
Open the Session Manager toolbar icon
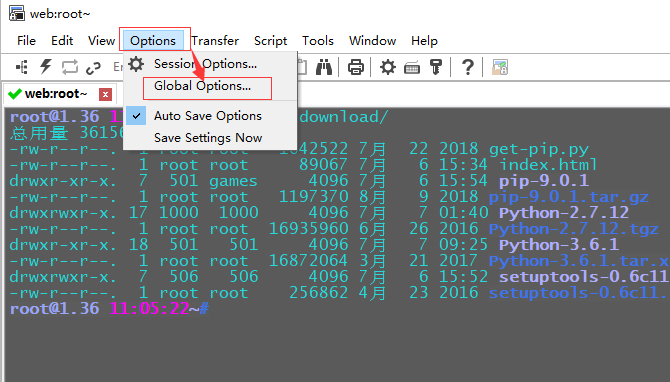(22, 67)
